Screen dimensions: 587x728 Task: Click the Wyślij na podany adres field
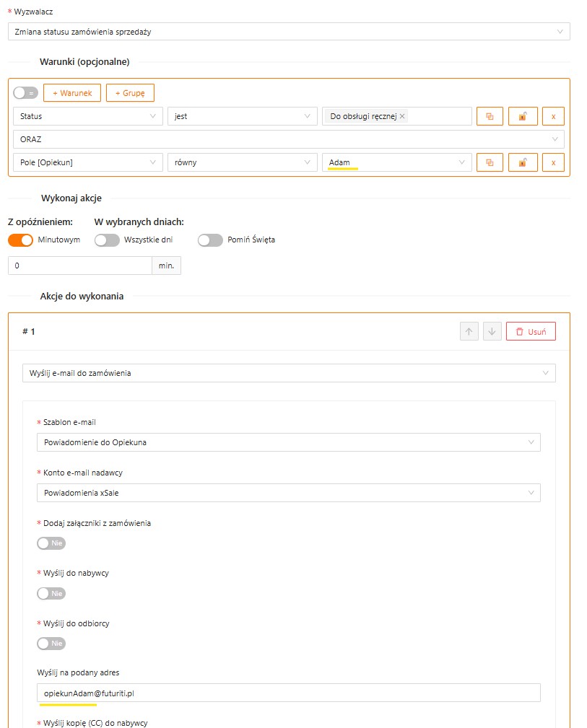coord(288,693)
